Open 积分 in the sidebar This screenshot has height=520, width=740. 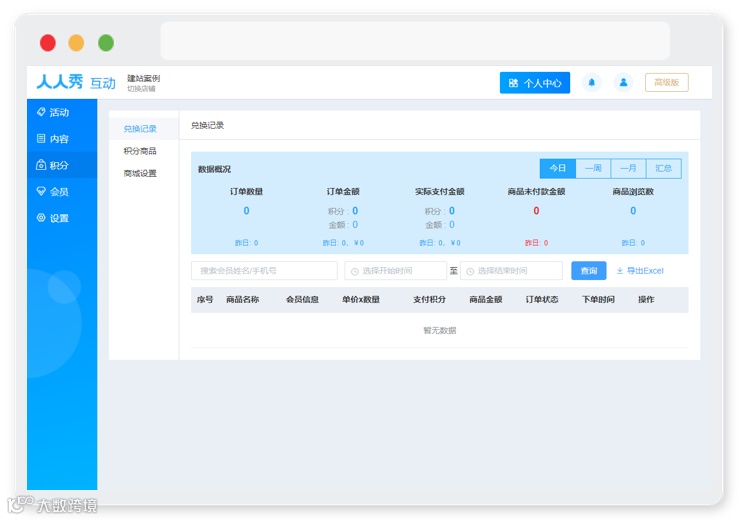click(x=62, y=165)
